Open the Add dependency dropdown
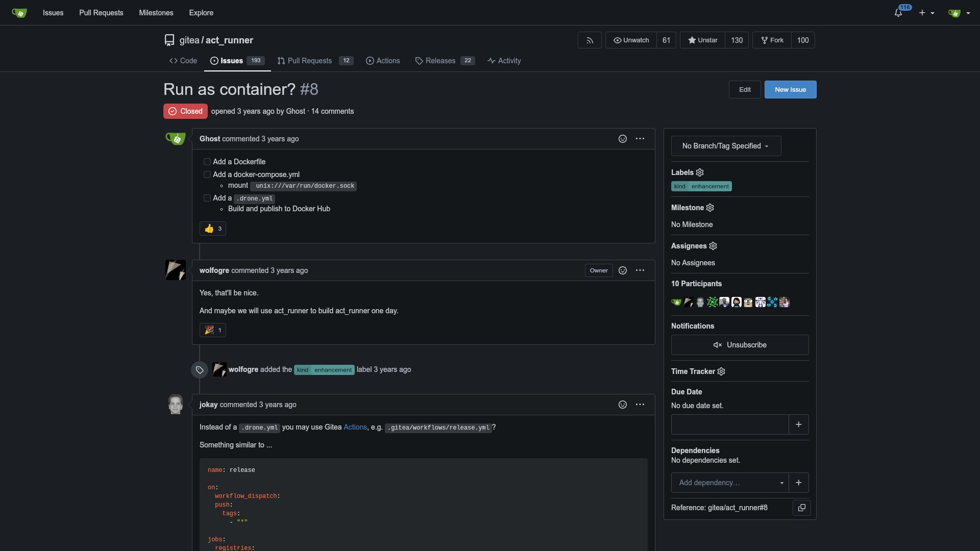This screenshot has height=551, width=980. 729,483
